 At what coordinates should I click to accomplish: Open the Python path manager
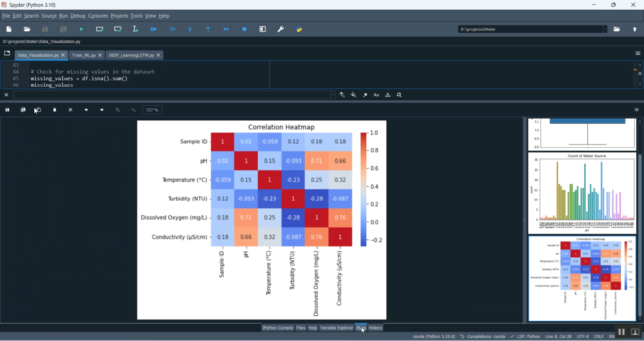(x=299, y=29)
